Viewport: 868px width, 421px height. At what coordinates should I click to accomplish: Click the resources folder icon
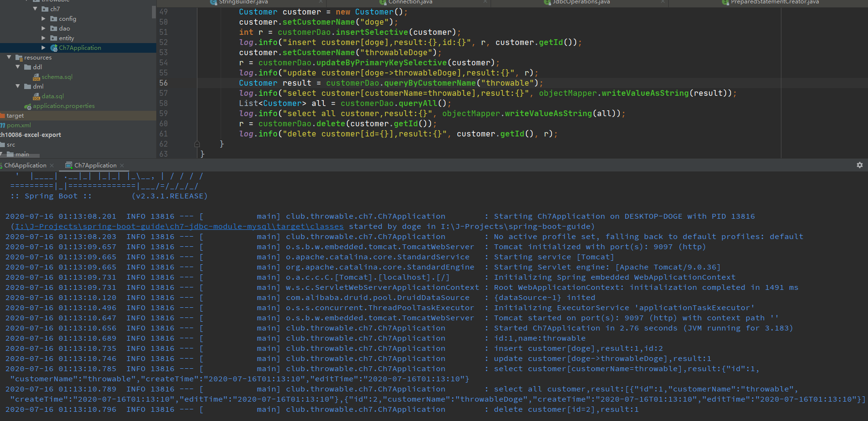[x=19, y=58]
